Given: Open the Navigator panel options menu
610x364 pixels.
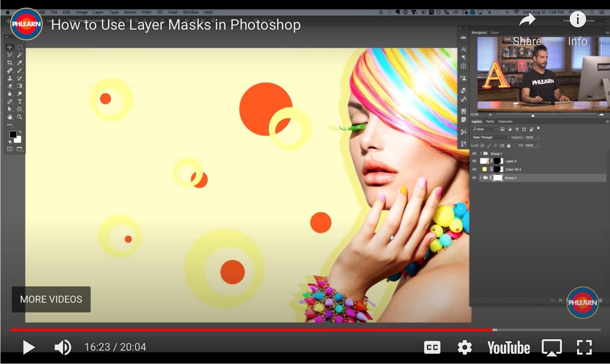Looking at the screenshot, I should click(x=608, y=32).
